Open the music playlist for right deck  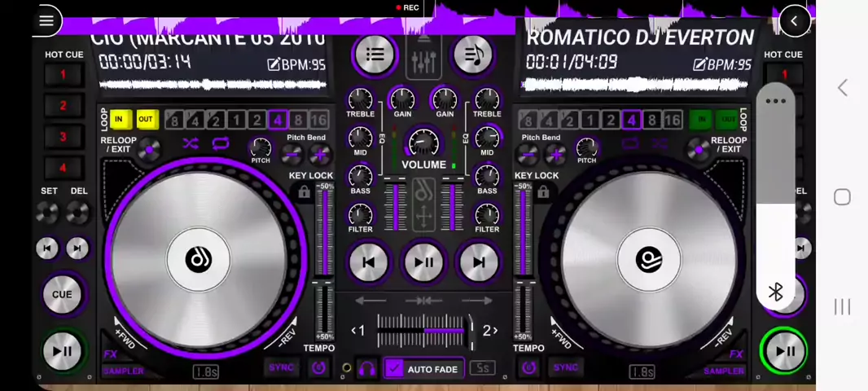[x=473, y=55]
